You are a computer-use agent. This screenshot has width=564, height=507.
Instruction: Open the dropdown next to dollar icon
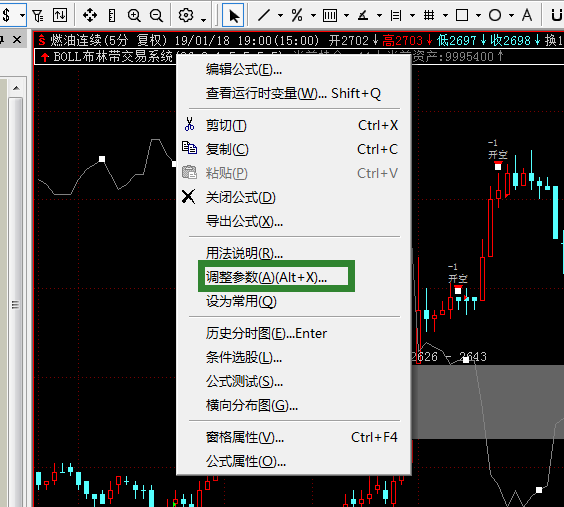(22, 16)
